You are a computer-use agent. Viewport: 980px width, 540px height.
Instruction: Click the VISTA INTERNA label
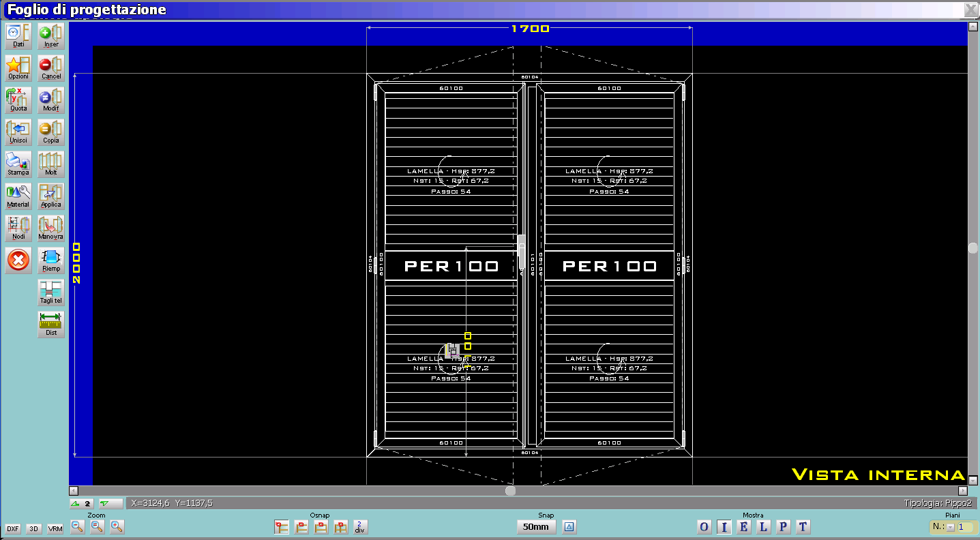click(878, 475)
